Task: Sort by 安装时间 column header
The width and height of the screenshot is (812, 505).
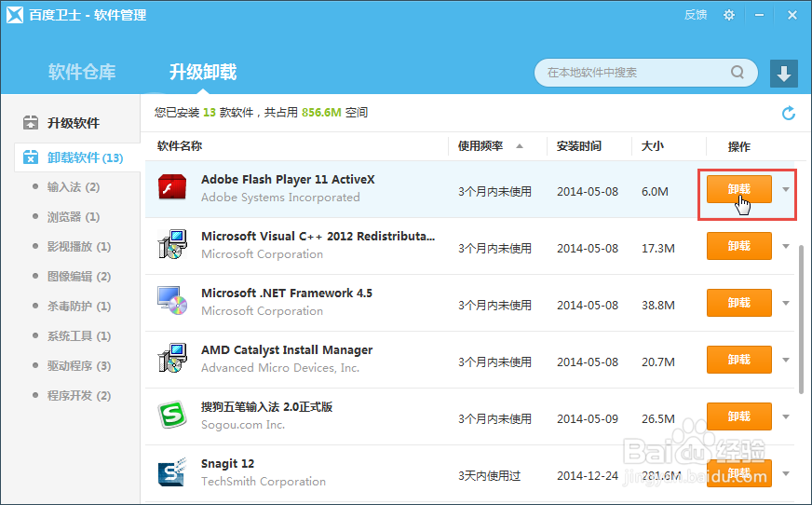Action: (x=579, y=146)
